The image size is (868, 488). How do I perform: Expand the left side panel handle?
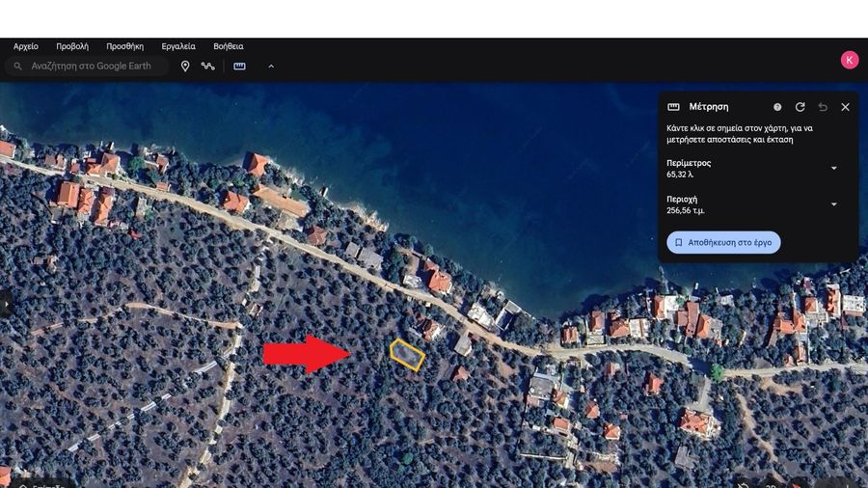[5, 304]
